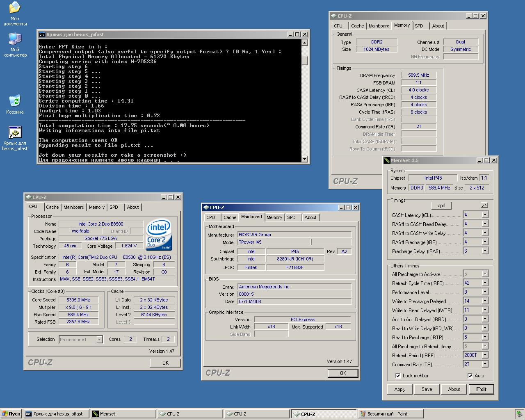The width and height of the screenshot is (525, 420).
Task: Click the Core Speed 5305.0 MHz field
Action: click(x=78, y=300)
